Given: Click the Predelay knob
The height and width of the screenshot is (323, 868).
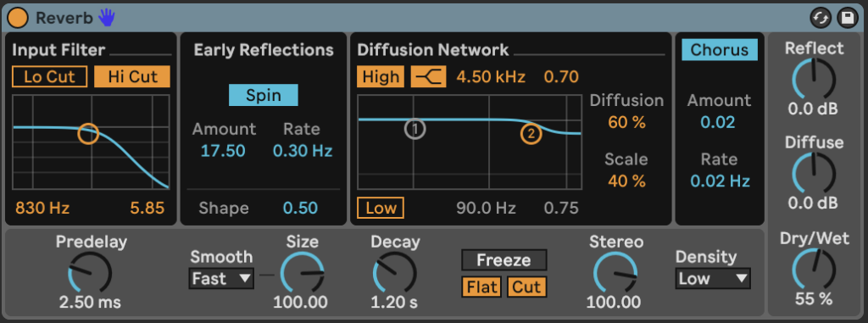Looking at the screenshot, I should coord(90,272).
